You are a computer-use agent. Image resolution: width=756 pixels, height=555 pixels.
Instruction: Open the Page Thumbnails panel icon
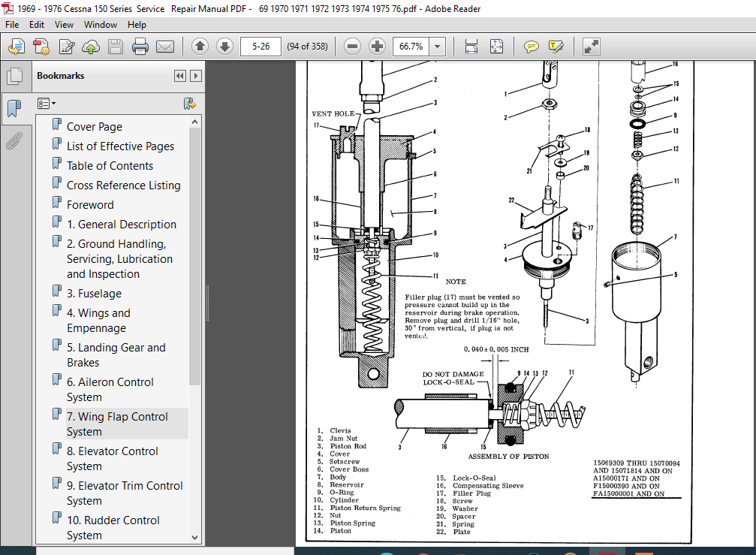coord(15,76)
